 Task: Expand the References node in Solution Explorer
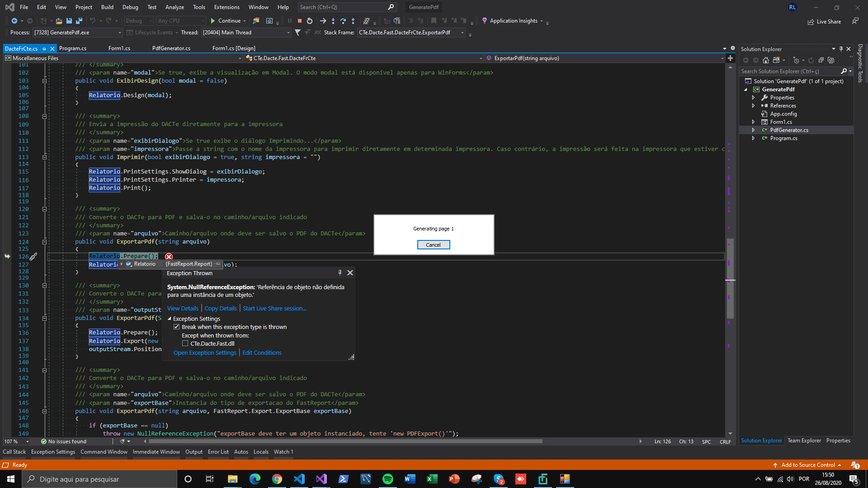754,105
